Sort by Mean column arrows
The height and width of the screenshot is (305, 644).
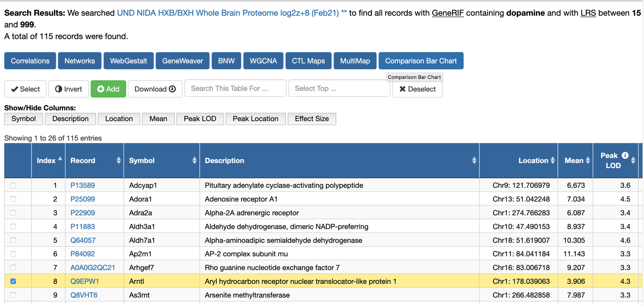588,160
